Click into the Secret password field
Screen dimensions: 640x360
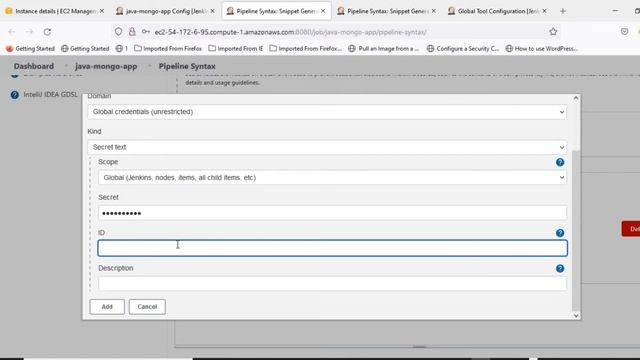point(332,213)
